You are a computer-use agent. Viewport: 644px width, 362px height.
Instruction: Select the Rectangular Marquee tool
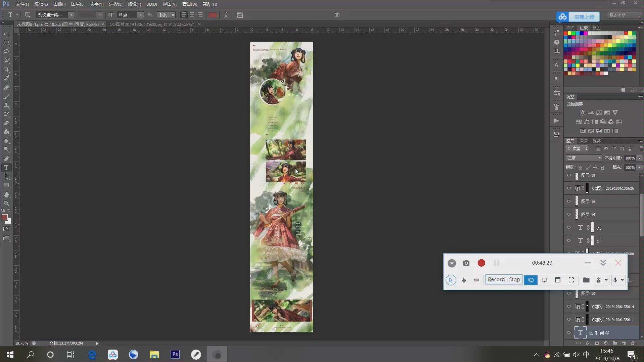pyautogui.click(x=6, y=43)
